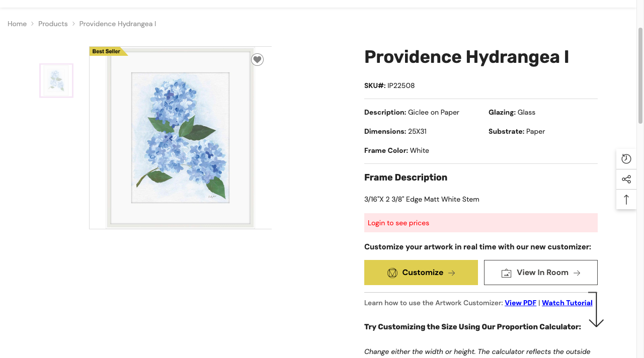The height and width of the screenshot is (358, 644).
Task: Click the yellow Customize button
Action: pyautogui.click(x=421, y=273)
